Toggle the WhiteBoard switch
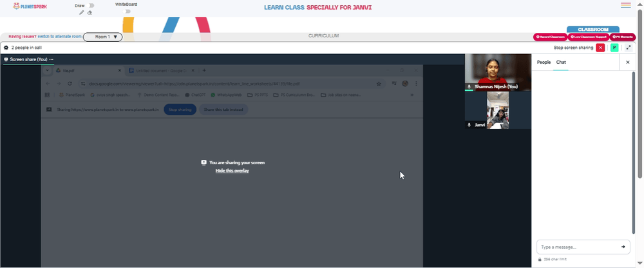644x268 pixels. pos(128,12)
